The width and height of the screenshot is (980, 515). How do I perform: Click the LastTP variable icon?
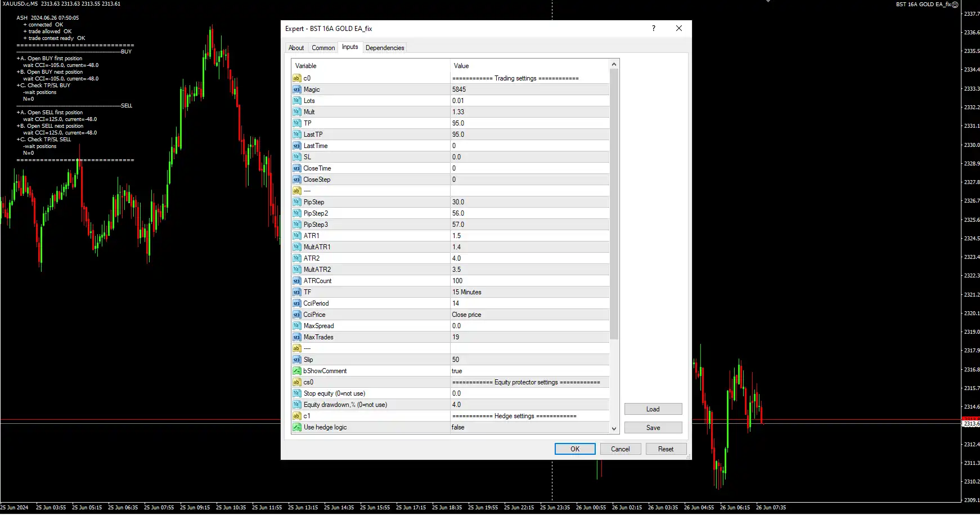pyautogui.click(x=296, y=135)
